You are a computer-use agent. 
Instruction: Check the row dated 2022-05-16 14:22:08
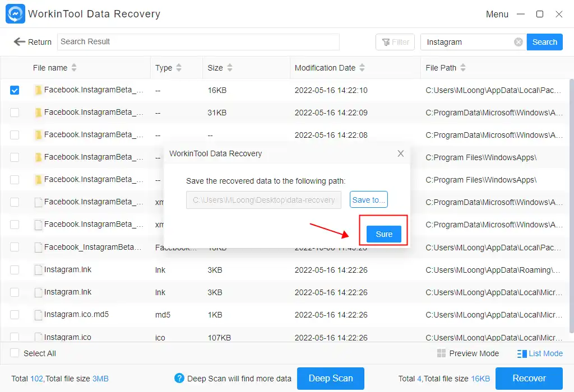click(15, 135)
